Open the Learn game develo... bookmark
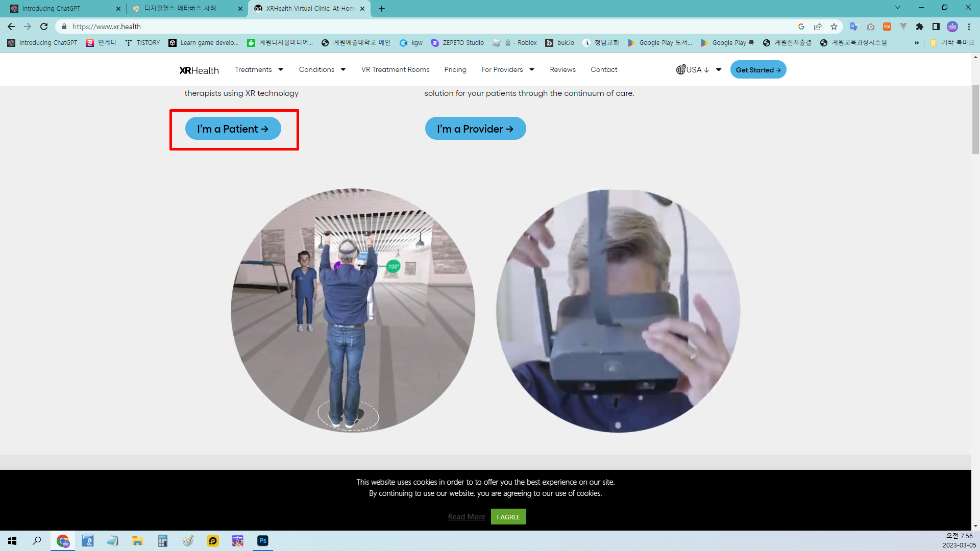The image size is (980, 551). pos(204,43)
